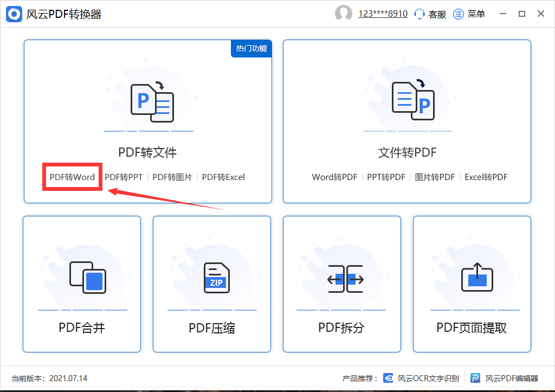Screen dimensions: 555x392
Task: Click the user avatar icon
Action: pyautogui.click(x=343, y=14)
